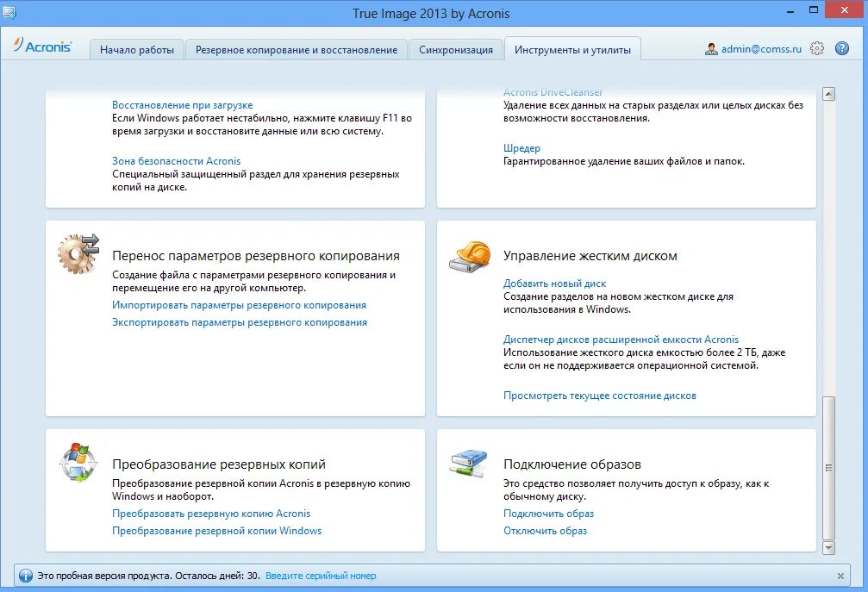Click heading Перенос параметров резервного копирования
Screen dimensions: 868x592
click(256, 256)
